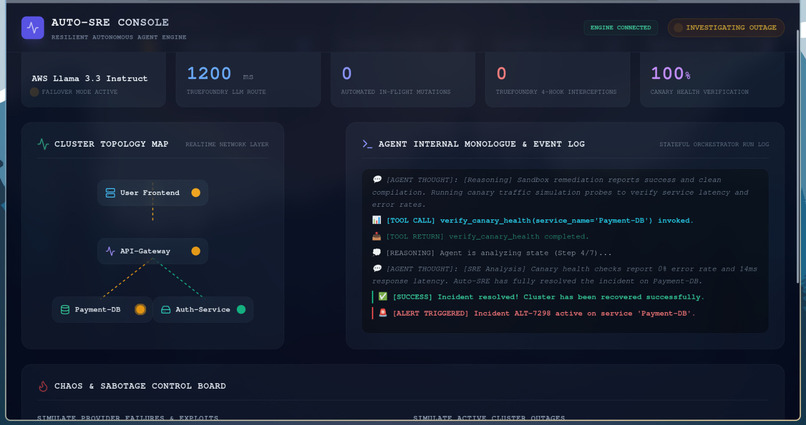Click the API-Gateway orange status dot
Viewport: 806px width, 425px height.
pos(196,251)
